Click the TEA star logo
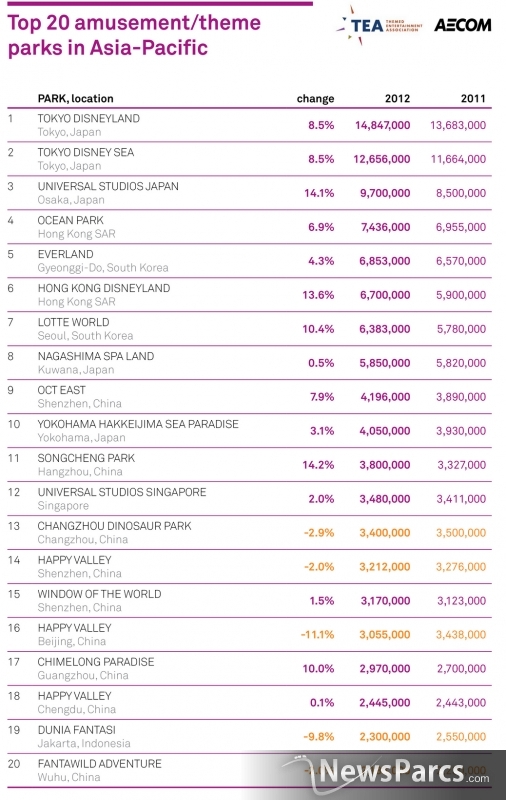Screen dimensions: 506x800 (x=379, y=26)
